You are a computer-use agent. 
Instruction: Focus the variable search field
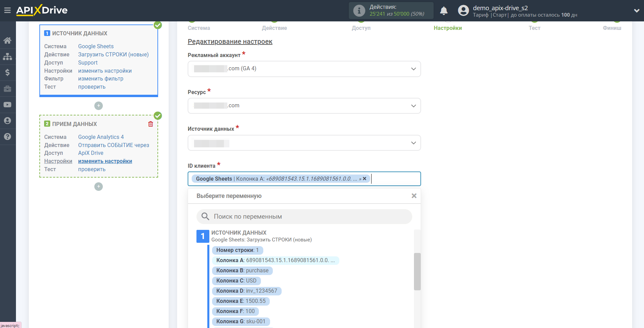(x=304, y=217)
